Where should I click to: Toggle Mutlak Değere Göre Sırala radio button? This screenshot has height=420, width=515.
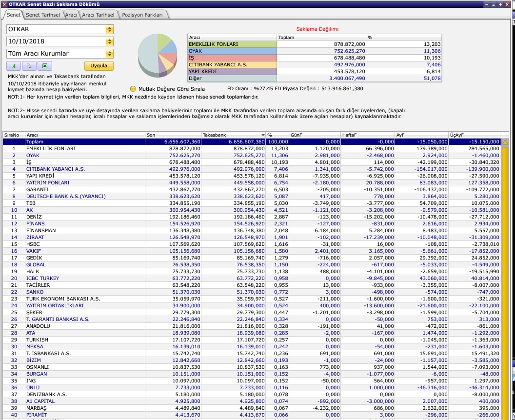(133, 89)
